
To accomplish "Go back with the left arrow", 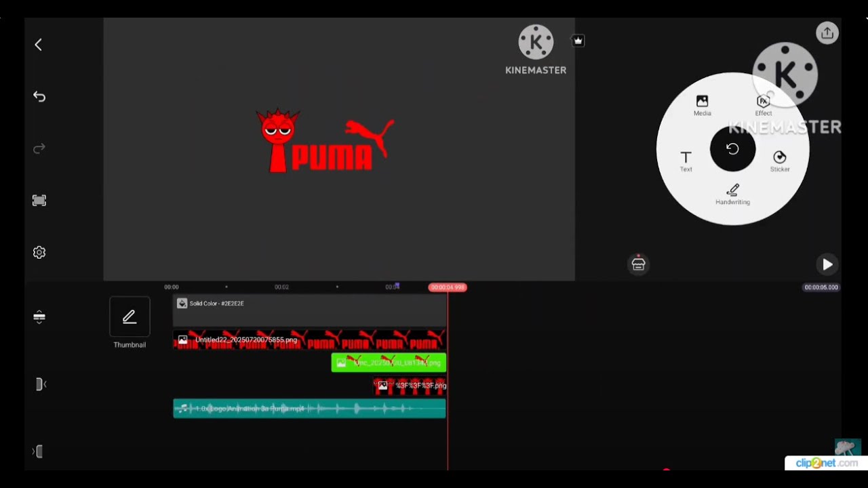I will [38, 45].
